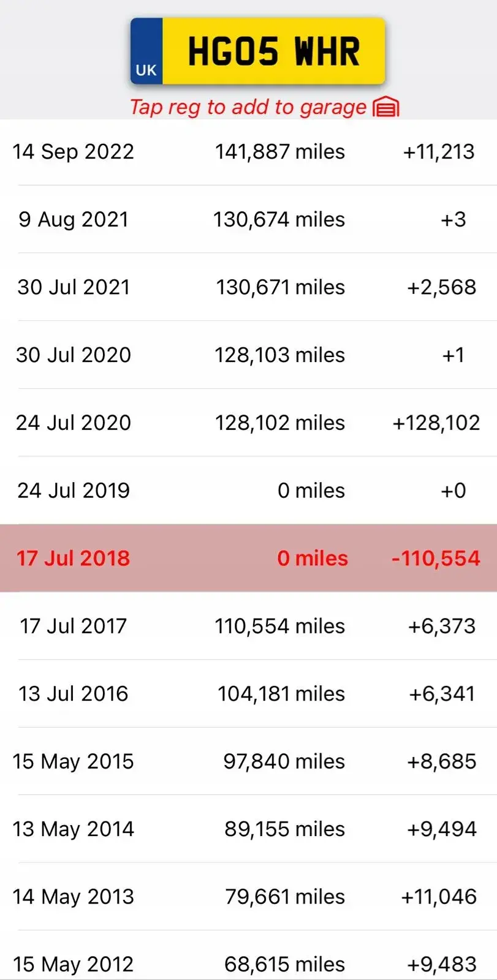The height and width of the screenshot is (980, 497).
Task: Click the +128,102 mileage difference value
Action: (436, 423)
